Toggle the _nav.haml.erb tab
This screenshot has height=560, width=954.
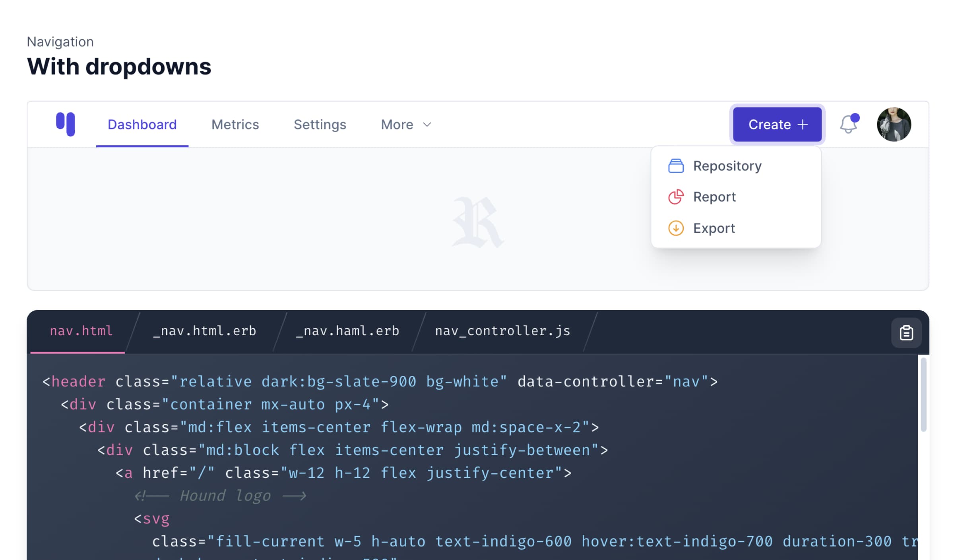point(347,331)
